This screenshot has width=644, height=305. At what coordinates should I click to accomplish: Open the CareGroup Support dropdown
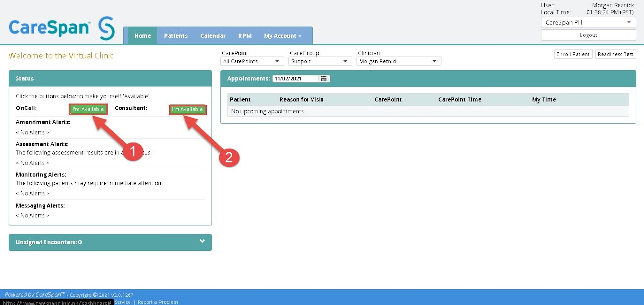point(320,61)
